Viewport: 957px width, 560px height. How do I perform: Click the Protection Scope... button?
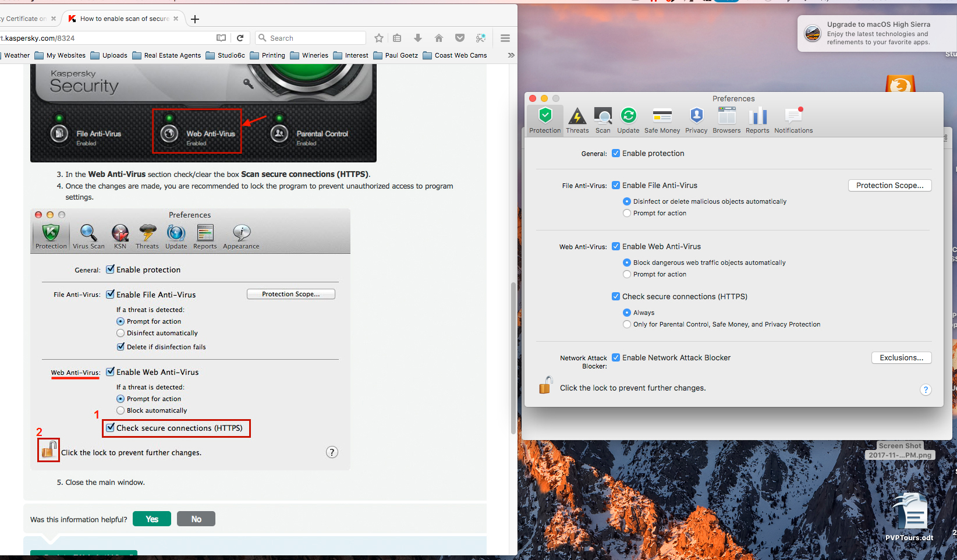[889, 185]
